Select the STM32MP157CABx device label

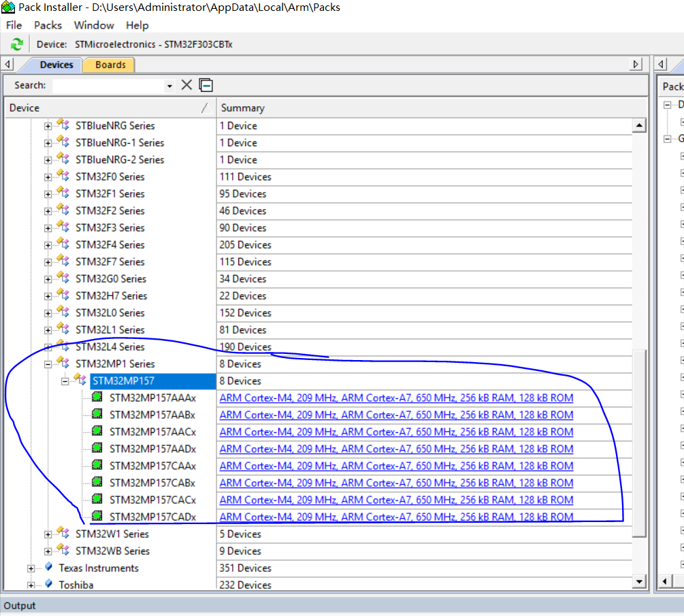[x=152, y=483]
